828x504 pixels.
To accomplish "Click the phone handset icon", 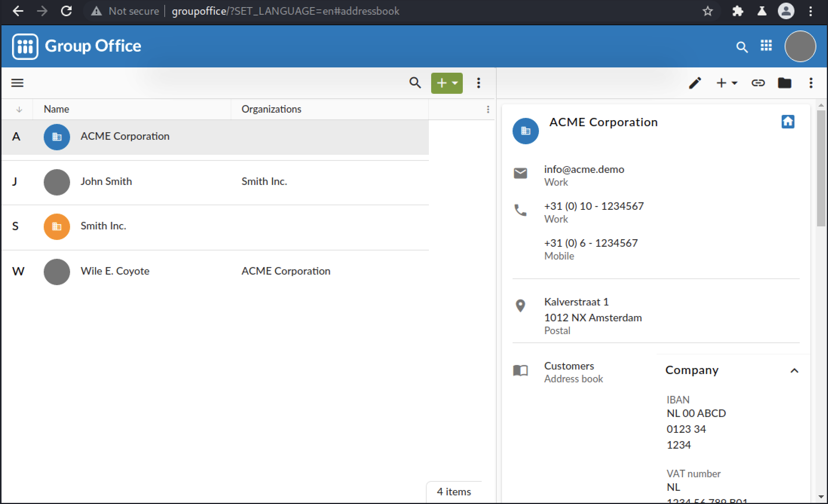I will (520, 210).
